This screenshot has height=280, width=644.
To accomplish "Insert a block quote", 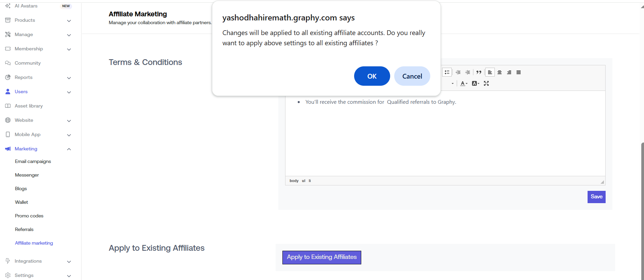I will coord(479,72).
